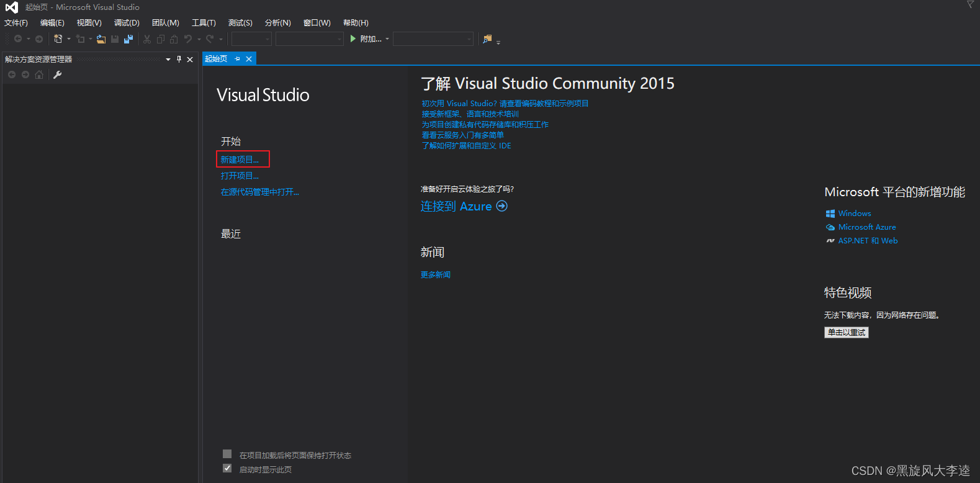This screenshot has height=483, width=980.
Task: Click the feedback funnel icon at top right
Action: [x=970, y=4]
